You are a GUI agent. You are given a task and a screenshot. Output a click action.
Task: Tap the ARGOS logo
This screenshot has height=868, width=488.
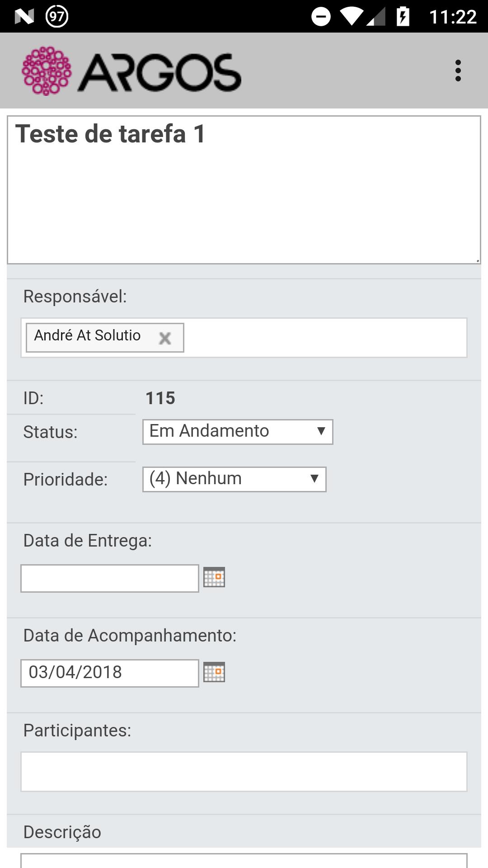tap(131, 71)
